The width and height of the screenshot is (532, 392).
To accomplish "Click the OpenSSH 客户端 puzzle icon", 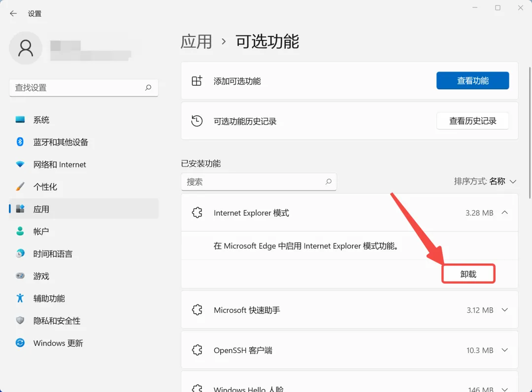I will tap(197, 350).
